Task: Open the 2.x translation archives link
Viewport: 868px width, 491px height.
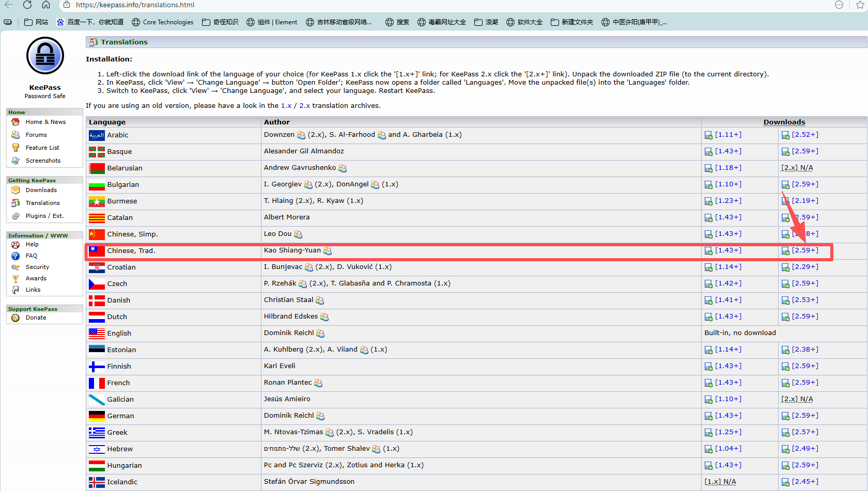Action: pyautogui.click(x=305, y=106)
